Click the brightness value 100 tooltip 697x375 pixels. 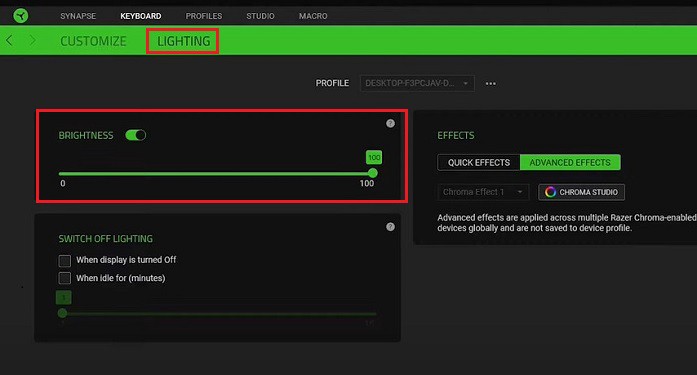point(374,157)
